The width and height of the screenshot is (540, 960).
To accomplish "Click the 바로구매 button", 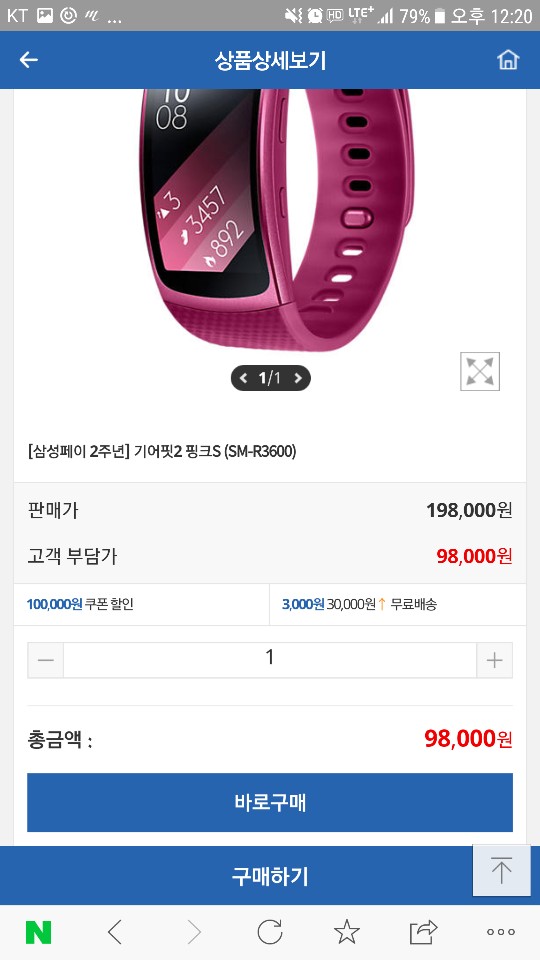I will coord(270,802).
